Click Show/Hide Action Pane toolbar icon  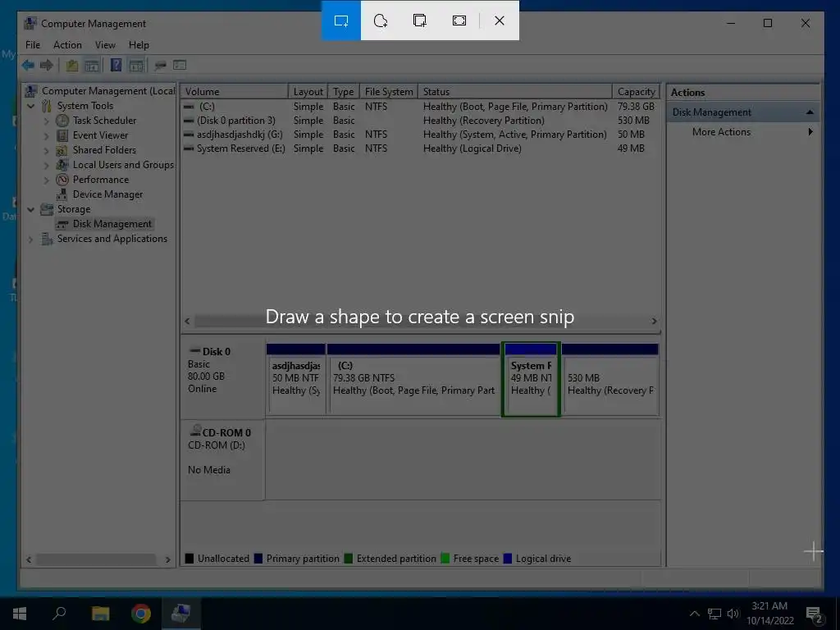137,66
